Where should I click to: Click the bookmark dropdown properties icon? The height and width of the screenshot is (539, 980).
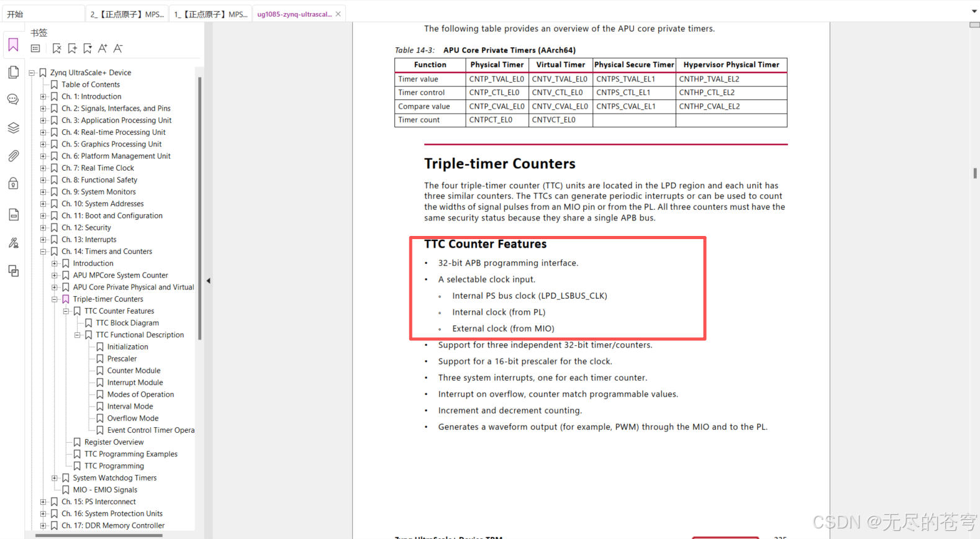88,48
